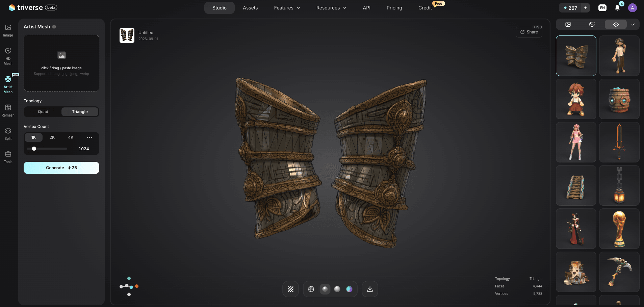Go to the Studio tab

coord(220,8)
